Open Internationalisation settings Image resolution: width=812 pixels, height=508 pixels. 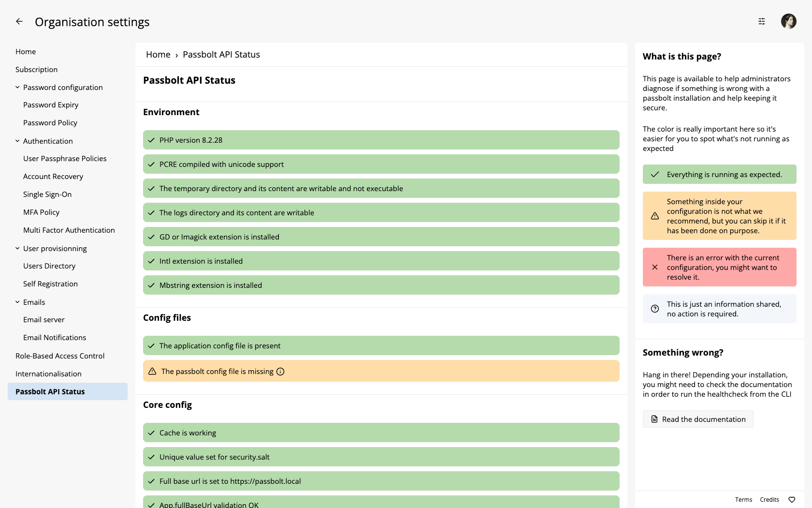click(48, 374)
